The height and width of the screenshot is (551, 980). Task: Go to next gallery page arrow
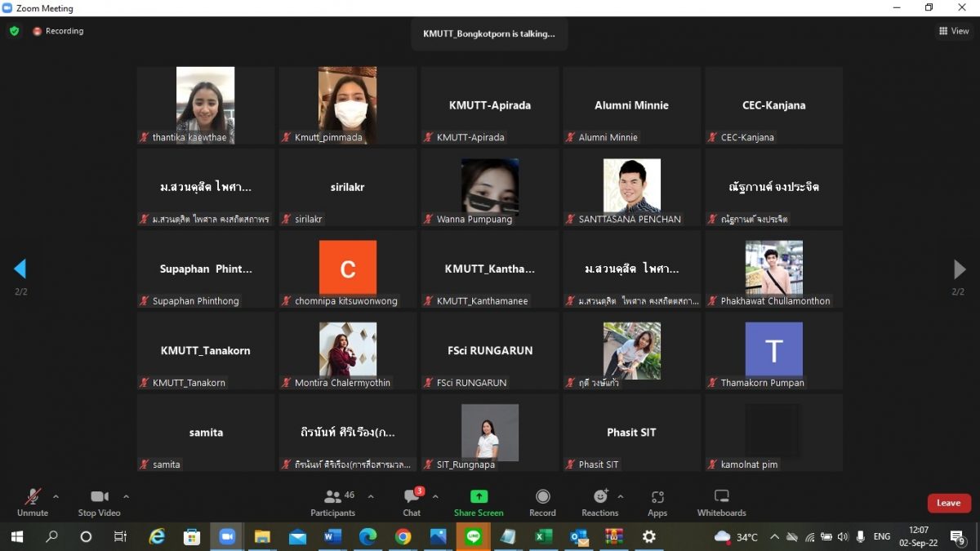click(960, 269)
